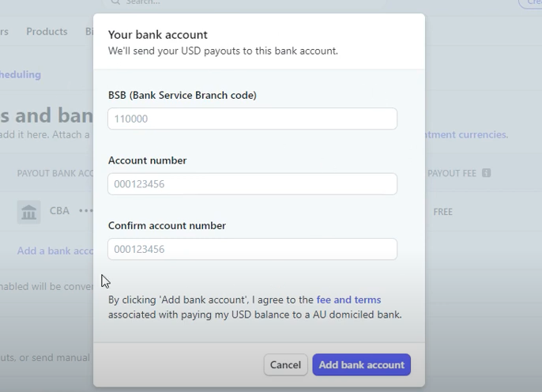This screenshot has width=542, height=392.
Task: Click the Account number field
Action: pyautogui.click(x=252, y=184)
